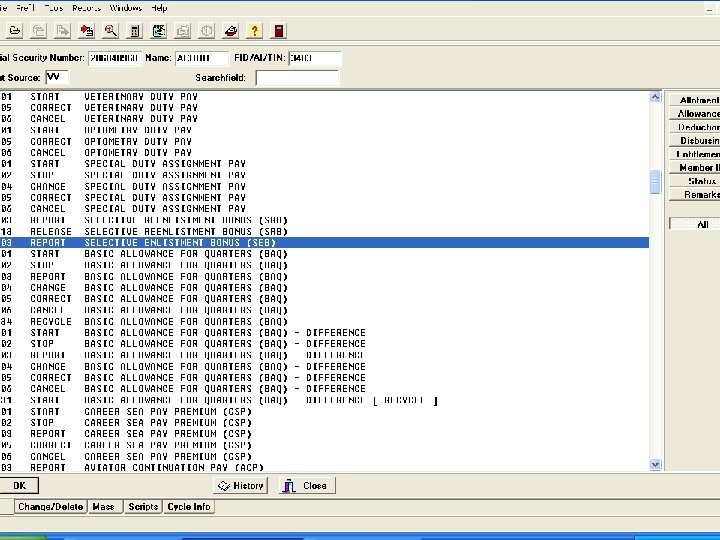Click the teal screen toolbar icon
The image size is (720, 540).
click(x=159, y=31)
